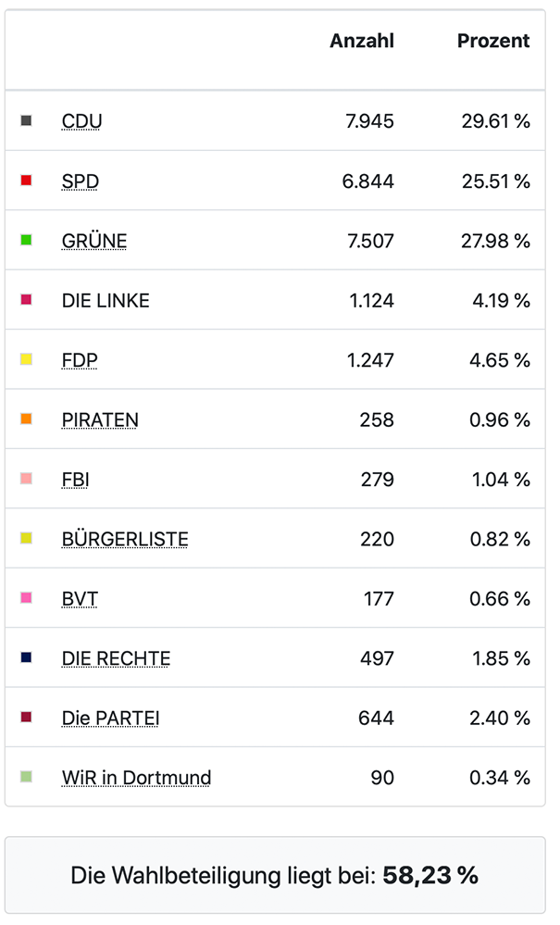Screen dimensions: 560x925
Task: Click the Wahlbeteiligung 58,23 % info box
Action: point(275,875)
